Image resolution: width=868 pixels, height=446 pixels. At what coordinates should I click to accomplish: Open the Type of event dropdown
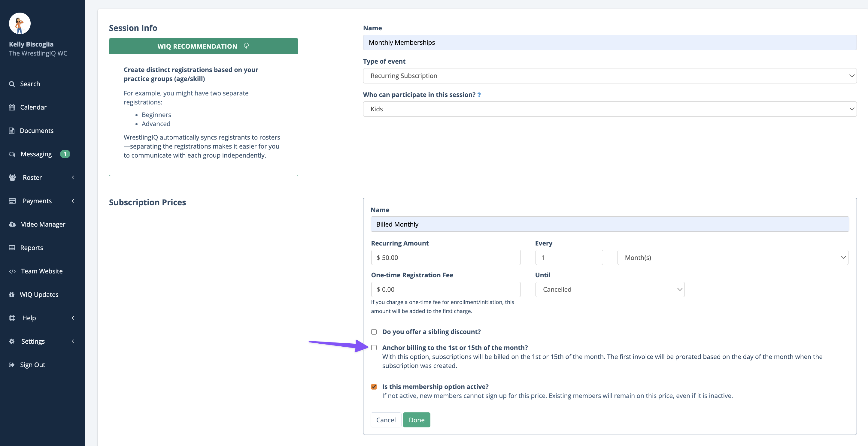click(x=610, y=76)
